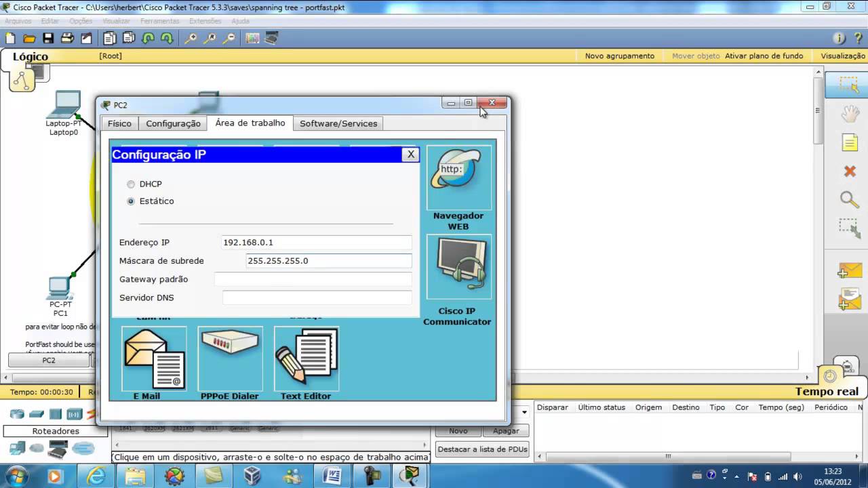
Task: Switch to the Software/Services tab
Action: [338, 123]
